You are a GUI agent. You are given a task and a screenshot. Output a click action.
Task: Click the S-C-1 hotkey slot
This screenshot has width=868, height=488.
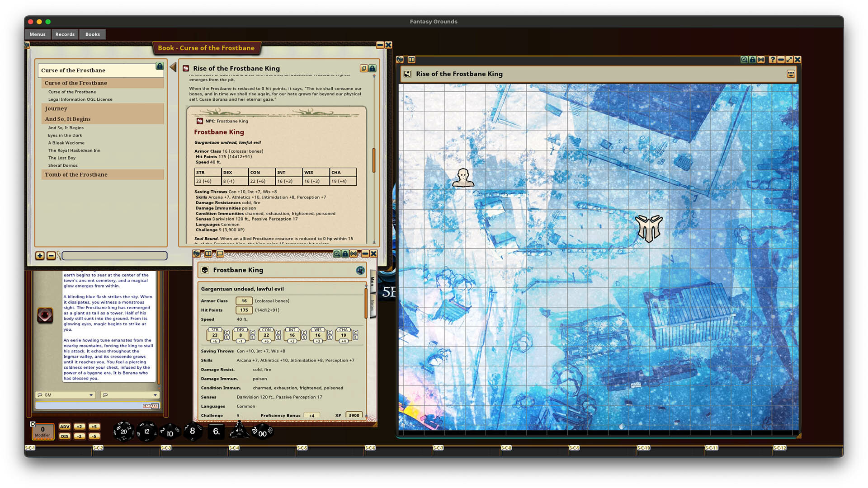click(30, 447)
